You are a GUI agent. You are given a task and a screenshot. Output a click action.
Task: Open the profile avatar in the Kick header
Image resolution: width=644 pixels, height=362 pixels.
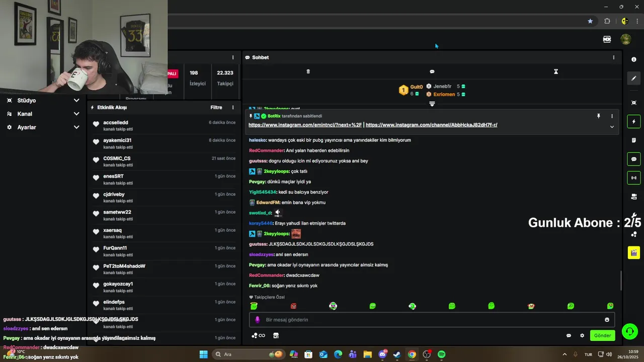(x=625, y=39)
